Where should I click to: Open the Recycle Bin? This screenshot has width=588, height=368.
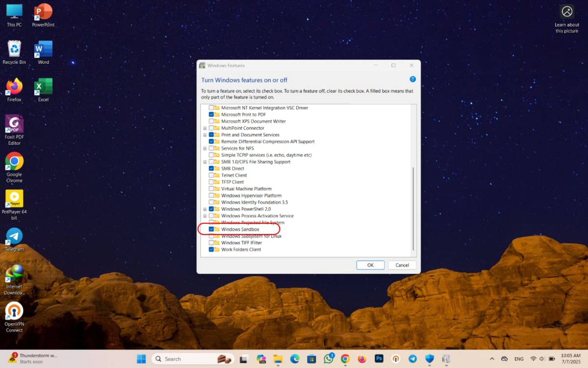[14, 49]
